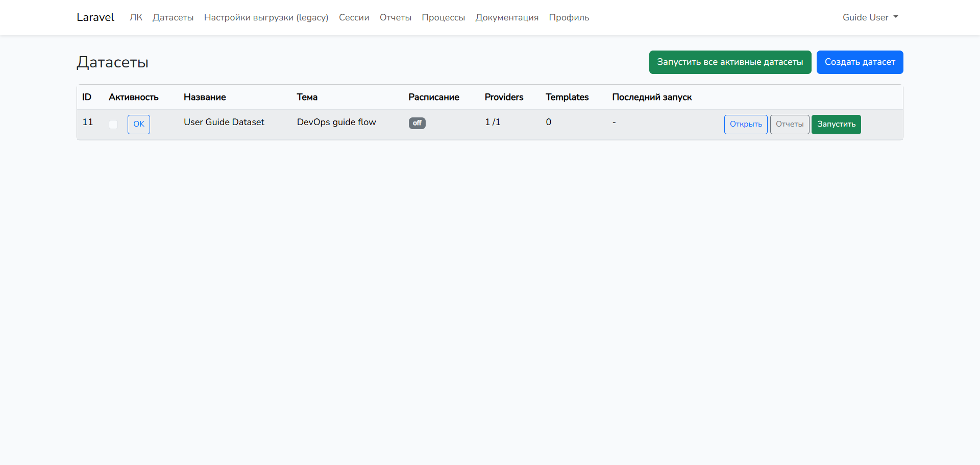Image resolution: width=980 pixels, height=465 pixels.
Task: Go to Датасеты in the navigation bar
Action: pos(173,17)
